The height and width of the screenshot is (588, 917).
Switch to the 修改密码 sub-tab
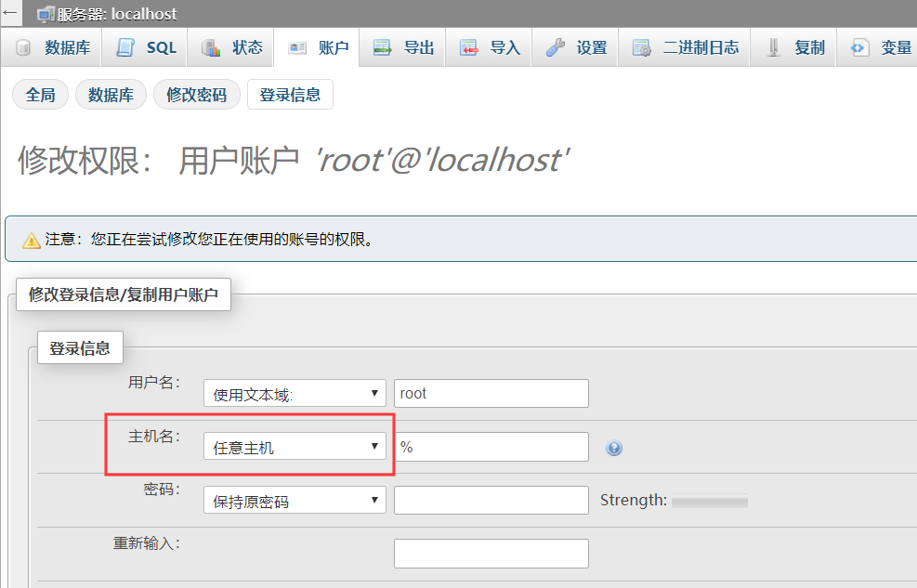197,95
